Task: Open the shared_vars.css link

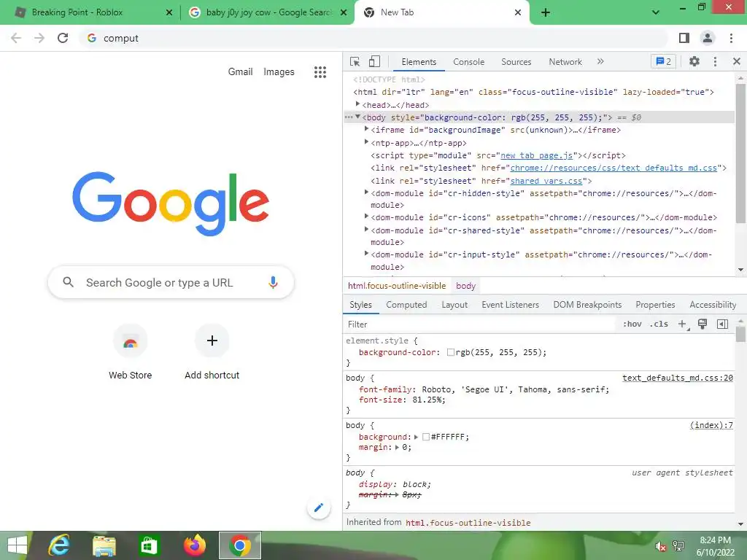Action: point(546,181)
